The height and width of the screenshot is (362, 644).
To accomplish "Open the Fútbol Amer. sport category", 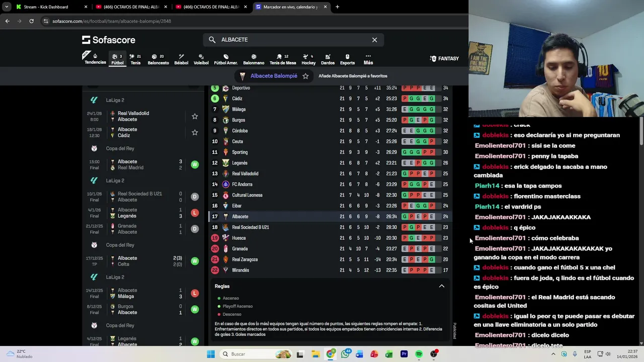I will pyautogui.click(x=226, y=59).
